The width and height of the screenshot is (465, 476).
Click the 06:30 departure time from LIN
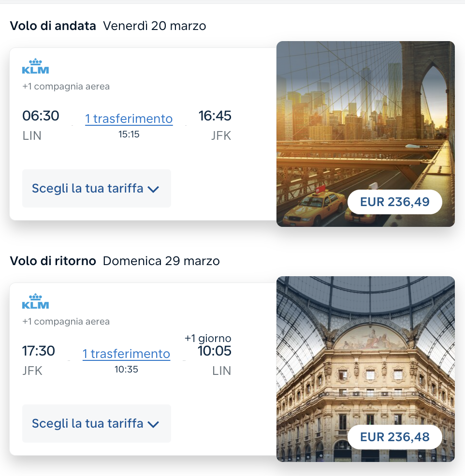41,116
